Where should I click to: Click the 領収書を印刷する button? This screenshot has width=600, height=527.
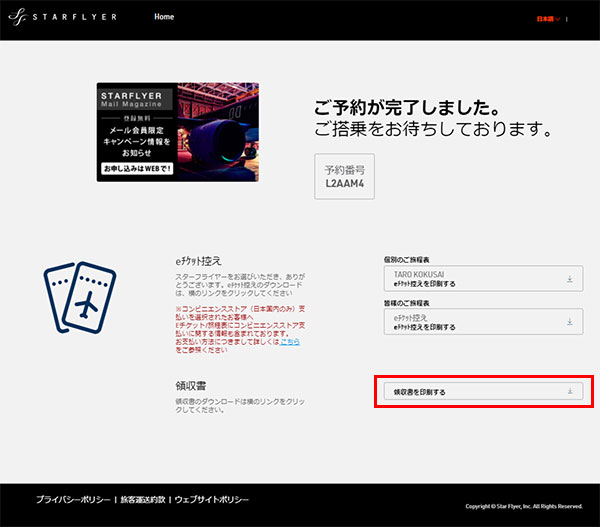point(470,391)
